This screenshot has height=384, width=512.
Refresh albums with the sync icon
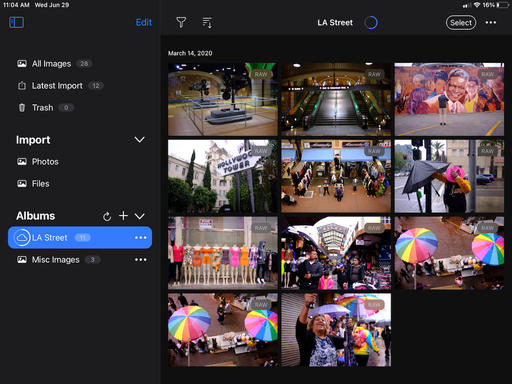pyautogui.click(x=107, y=216)
